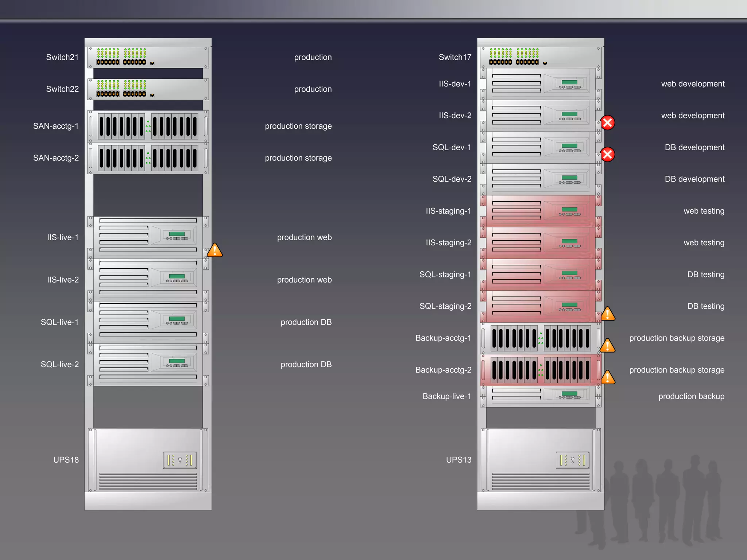This screenshot has width=747, height=560.
Task: Click the warning icon beside Backup-acctg-2
Action: coord(608,377)
